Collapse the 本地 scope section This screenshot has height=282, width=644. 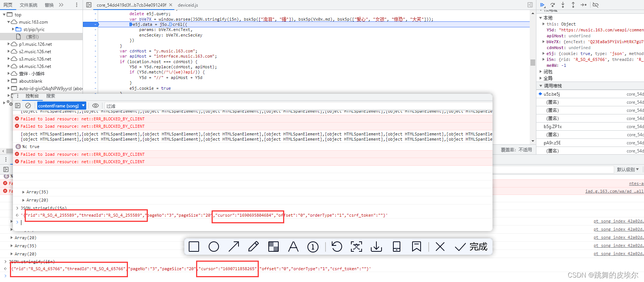click(541, 18)
